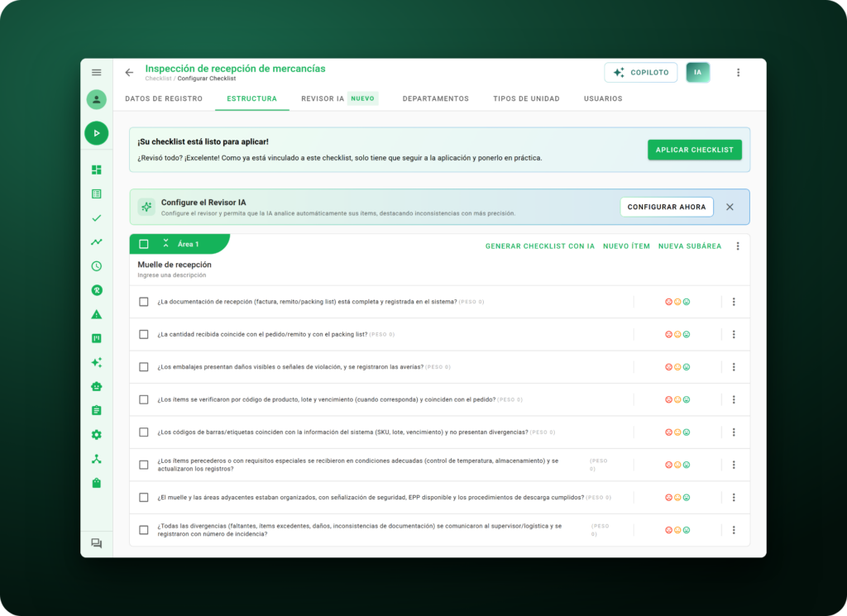Open options menu for embalajes item
Screen dimensions: 847x616
click(x=734, y=367)
